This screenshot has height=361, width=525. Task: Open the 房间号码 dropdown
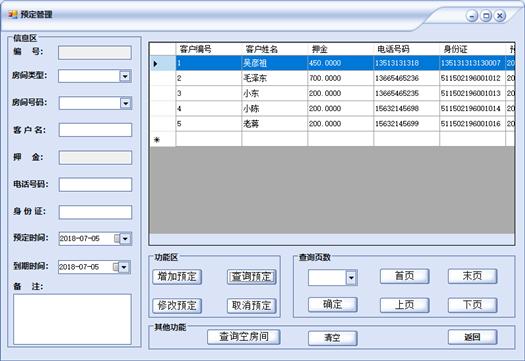126,103
